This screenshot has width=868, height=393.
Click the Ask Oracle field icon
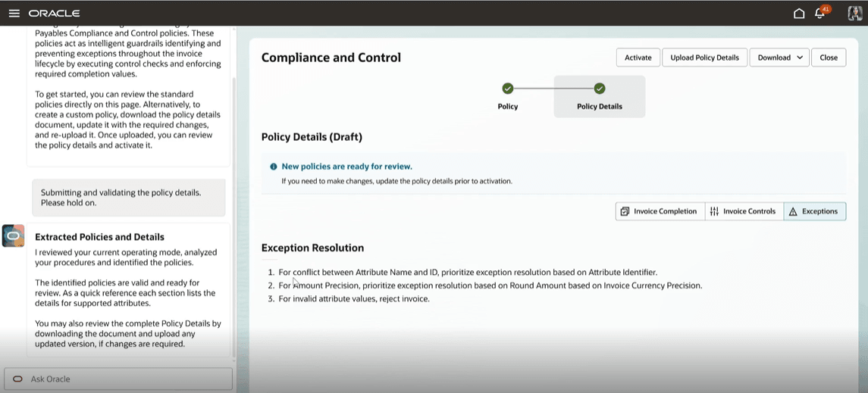17,379
